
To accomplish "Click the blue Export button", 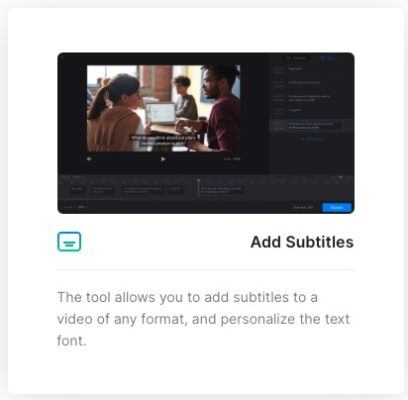I will 337,207.
